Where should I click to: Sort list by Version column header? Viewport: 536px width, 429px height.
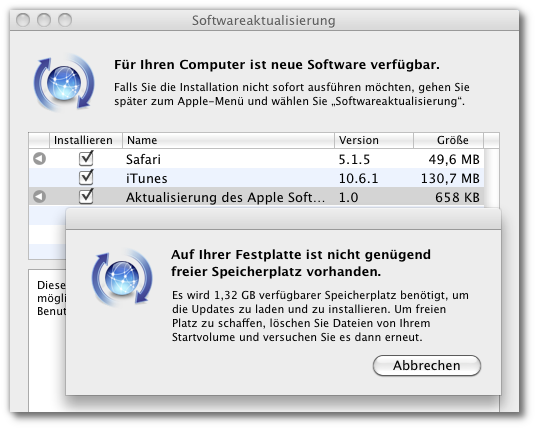(374, 140)
